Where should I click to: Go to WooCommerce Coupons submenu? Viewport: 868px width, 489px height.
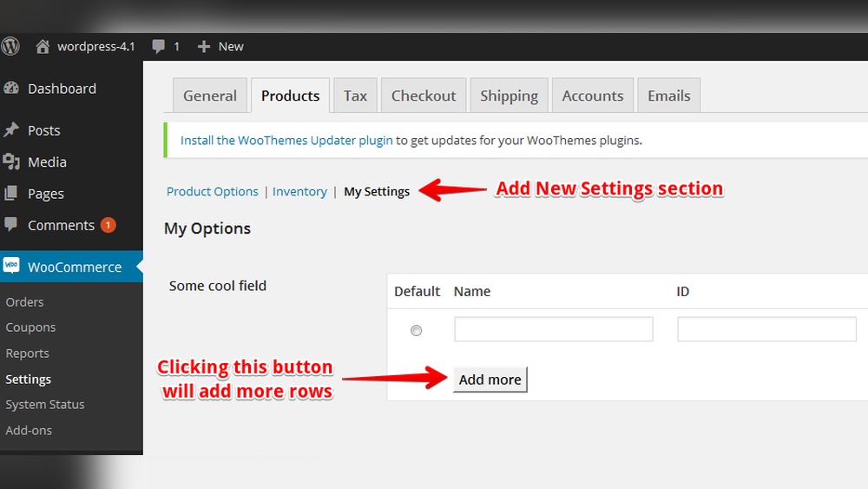pos(30,327)
